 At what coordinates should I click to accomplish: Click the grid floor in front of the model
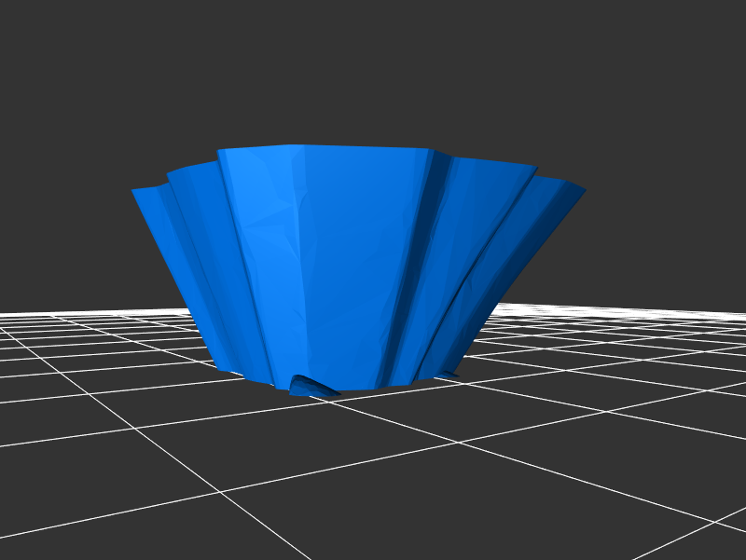point(373,485)
